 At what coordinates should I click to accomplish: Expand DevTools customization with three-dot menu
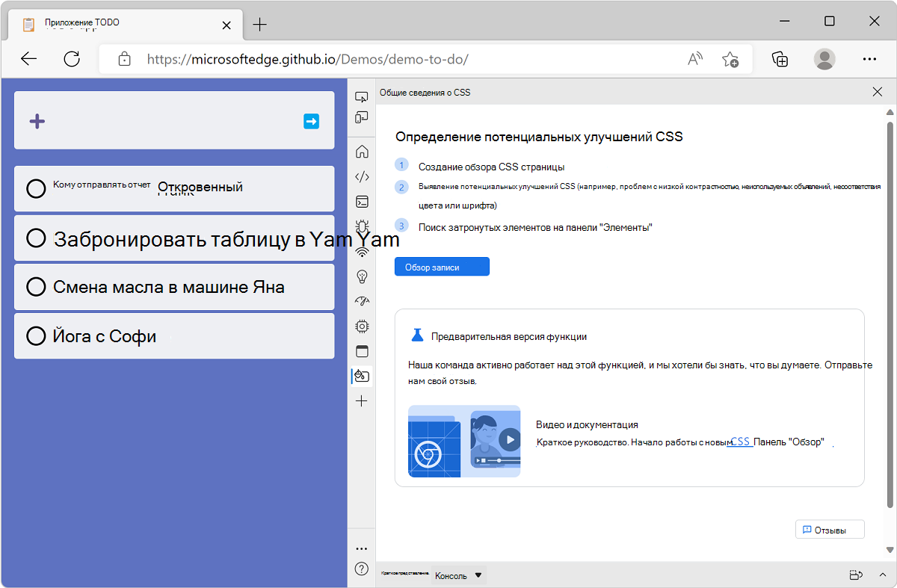click(x=362, y=548)
